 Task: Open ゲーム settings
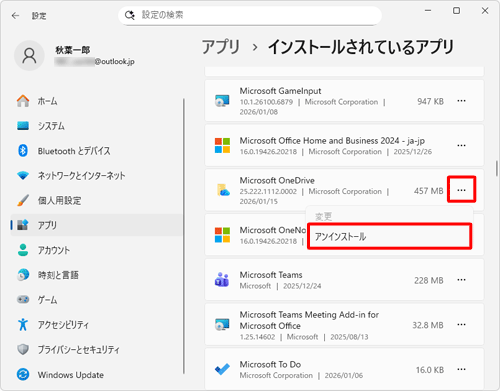(97, 300)
